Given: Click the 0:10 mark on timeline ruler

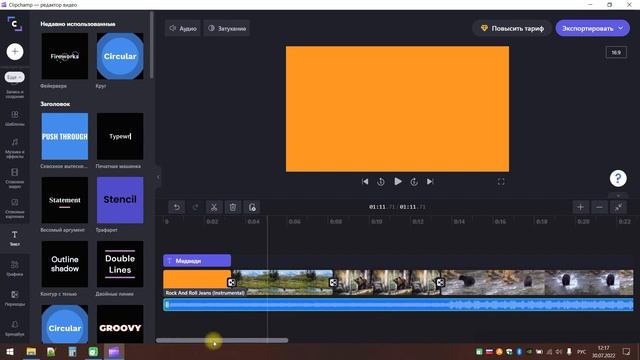Looking at the screenshot, I should coord(376,222).
